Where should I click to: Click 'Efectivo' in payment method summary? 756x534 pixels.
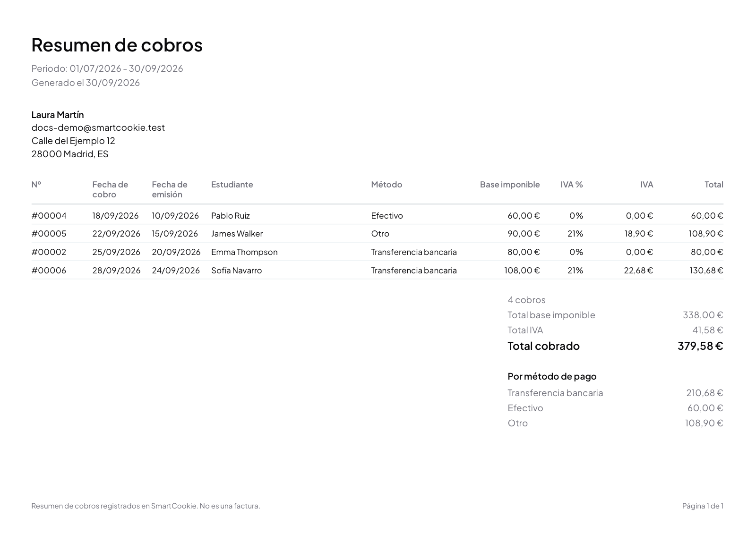point(525,408)
